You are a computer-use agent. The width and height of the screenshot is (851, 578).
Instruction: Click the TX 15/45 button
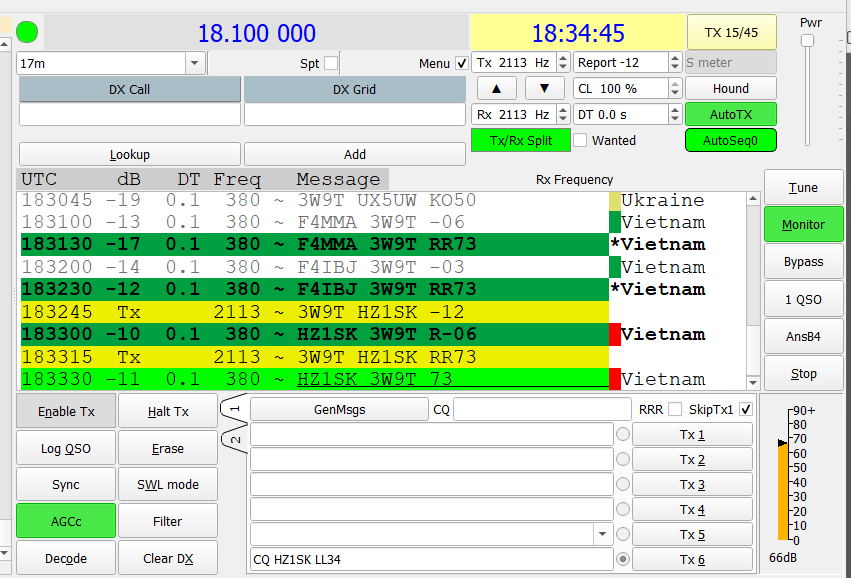pos(731,33)
